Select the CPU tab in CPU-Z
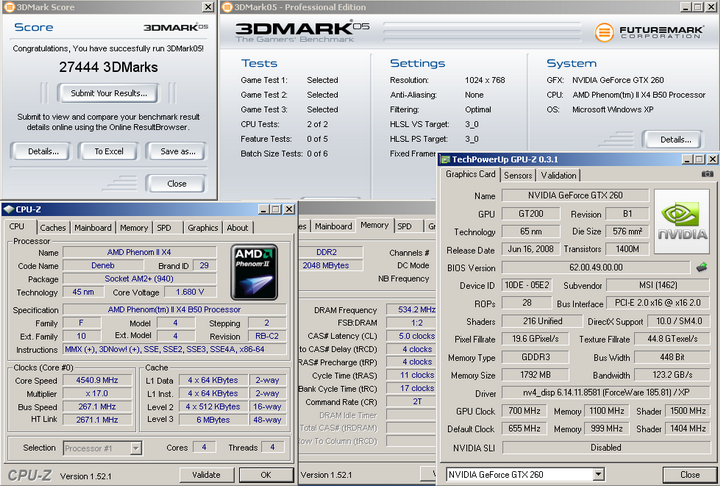This screenshot has height=486, width=720. [17, 226]
